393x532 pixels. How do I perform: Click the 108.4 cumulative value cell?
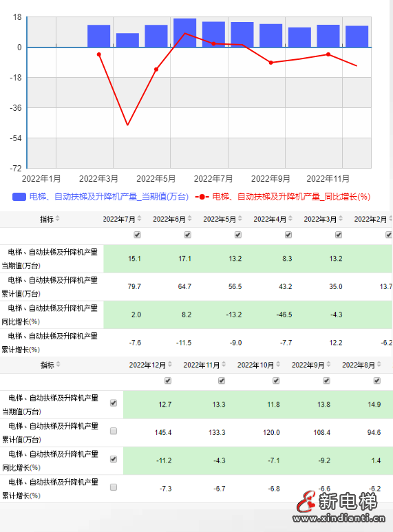point(321,433)
